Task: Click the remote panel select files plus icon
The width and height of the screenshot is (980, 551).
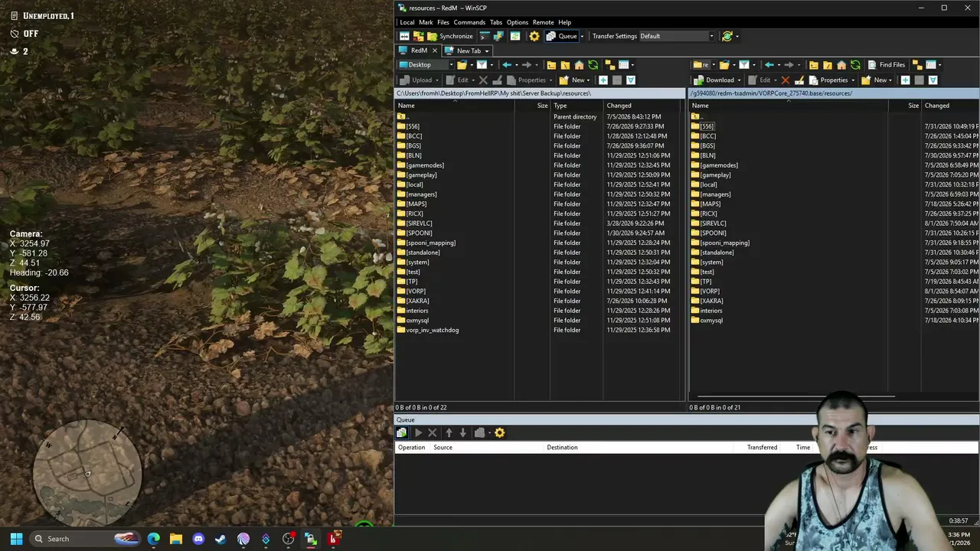Action: 905,80
